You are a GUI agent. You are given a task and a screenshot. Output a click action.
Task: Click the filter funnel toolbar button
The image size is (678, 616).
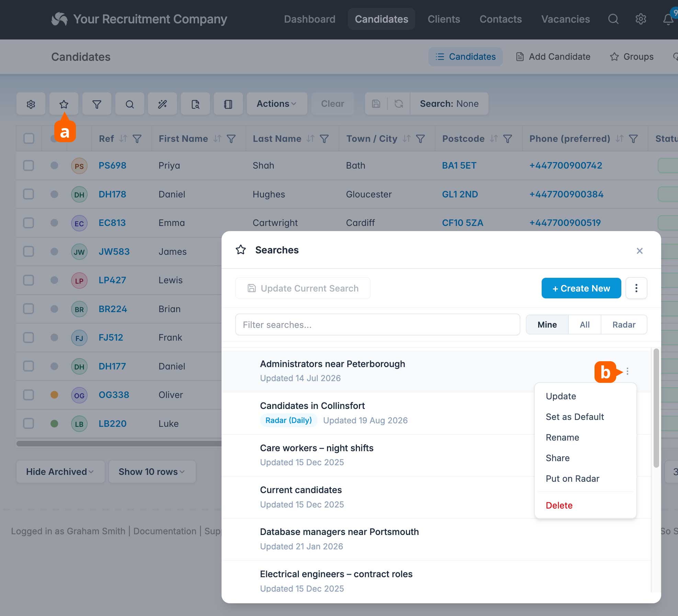click(97, 104)
